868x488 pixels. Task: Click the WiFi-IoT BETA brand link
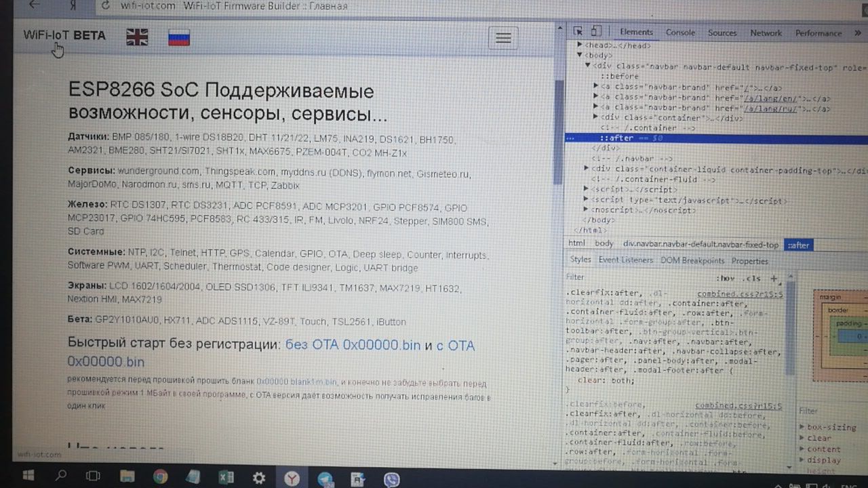click(64, 35)
